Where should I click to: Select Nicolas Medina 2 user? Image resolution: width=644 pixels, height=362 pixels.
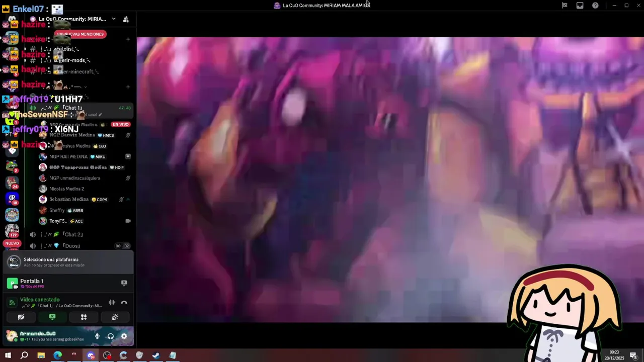coord(85,189)
